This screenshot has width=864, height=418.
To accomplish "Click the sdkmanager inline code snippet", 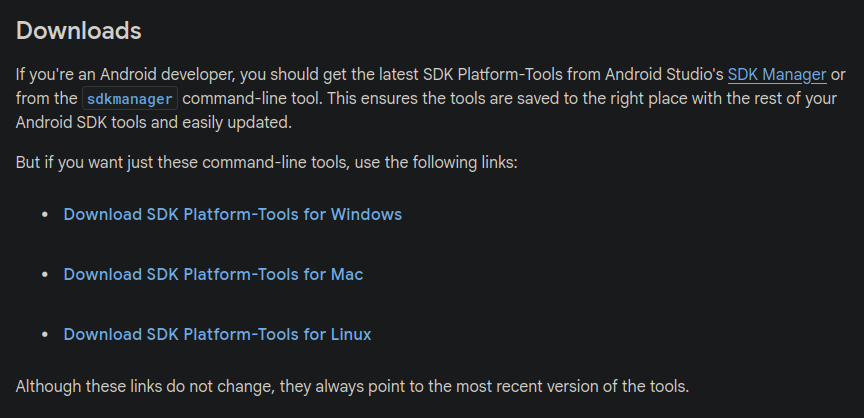I will (130, 99).
